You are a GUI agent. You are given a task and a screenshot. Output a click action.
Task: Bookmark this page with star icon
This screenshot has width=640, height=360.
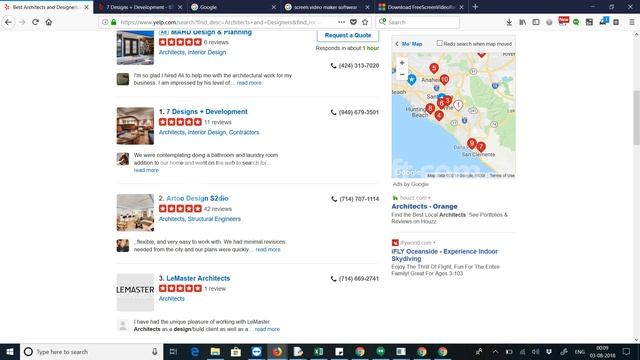click(365, 22)
